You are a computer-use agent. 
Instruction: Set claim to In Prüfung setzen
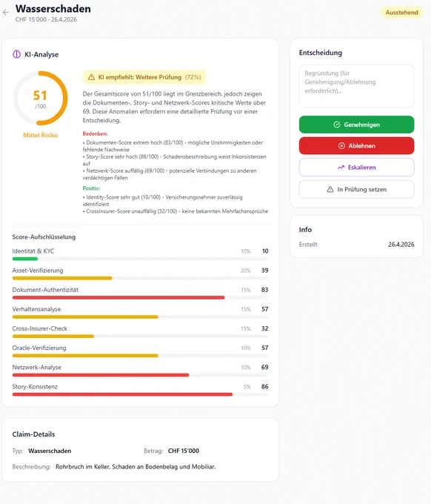356,189
